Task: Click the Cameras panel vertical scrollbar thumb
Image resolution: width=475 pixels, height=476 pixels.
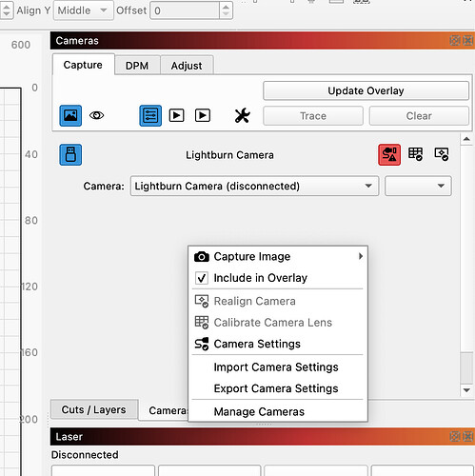Action: tap(466, 367)
